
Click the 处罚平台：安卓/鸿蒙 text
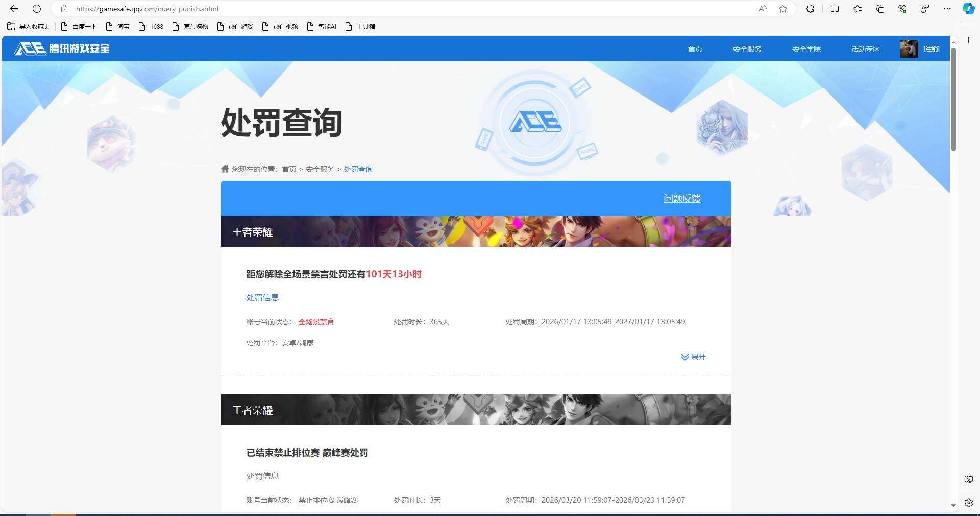click(280, 343)
